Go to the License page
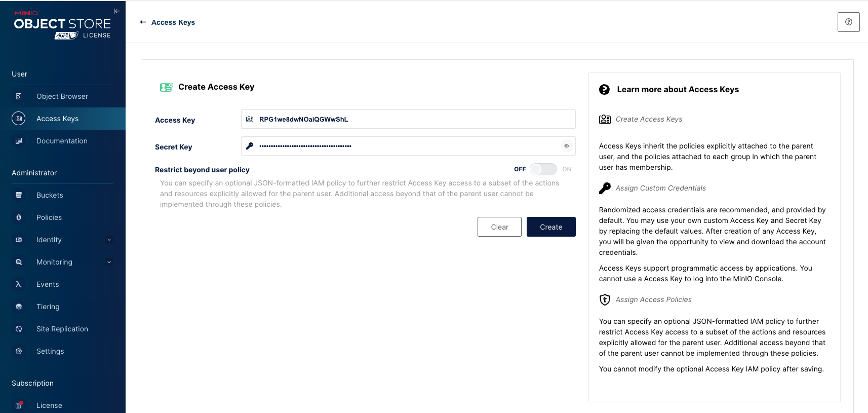 click(49, 405)
